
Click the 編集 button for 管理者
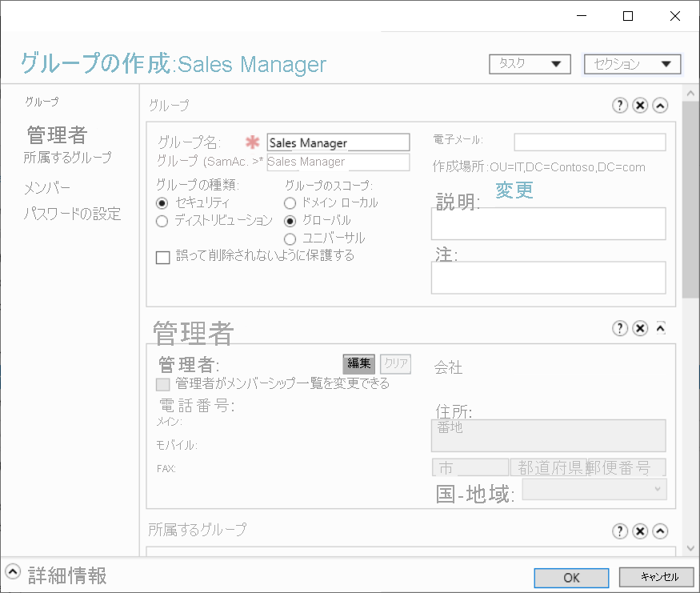tap(358, 363)
